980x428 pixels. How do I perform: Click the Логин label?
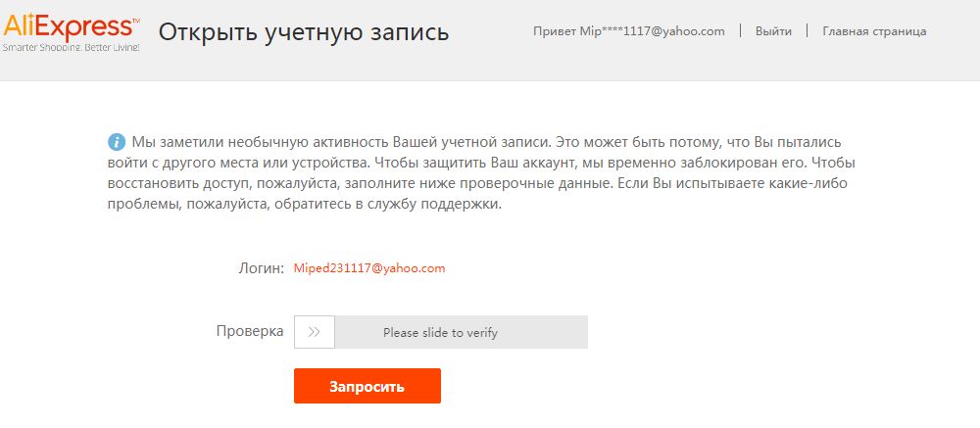[x=260, y=267]
